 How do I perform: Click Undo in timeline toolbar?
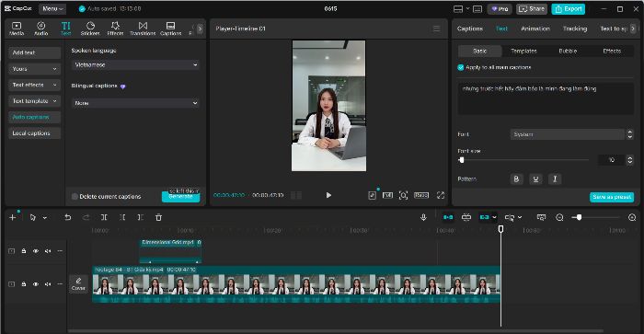68,217
